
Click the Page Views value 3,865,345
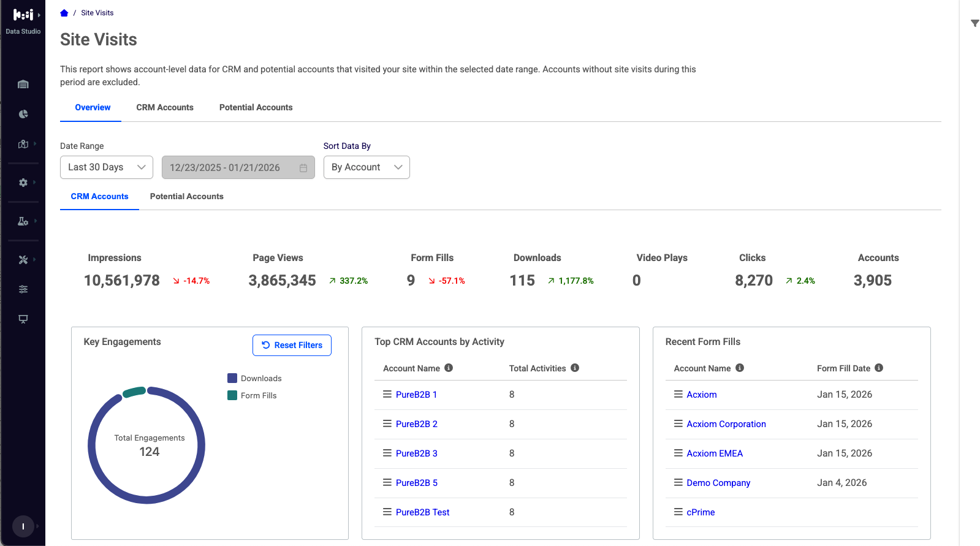coord(282,281)
